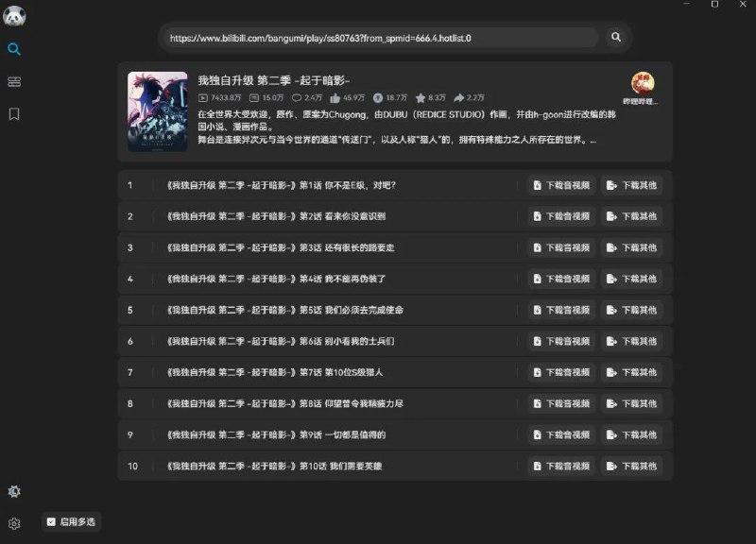The height and width of the screenshot is (544, 756).
Task: Click 下载音视频 for episode 3
Action: (561, 247)
